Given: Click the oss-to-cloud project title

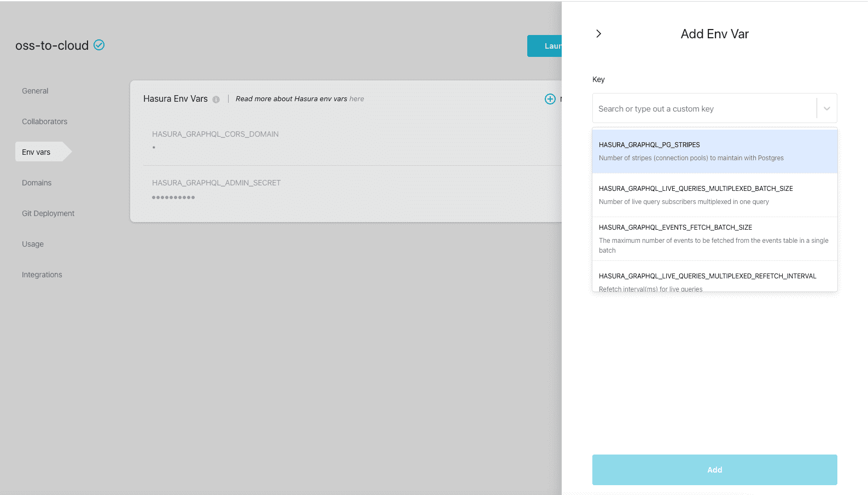Looking at the screenshot, I should (x=52, y=45).
